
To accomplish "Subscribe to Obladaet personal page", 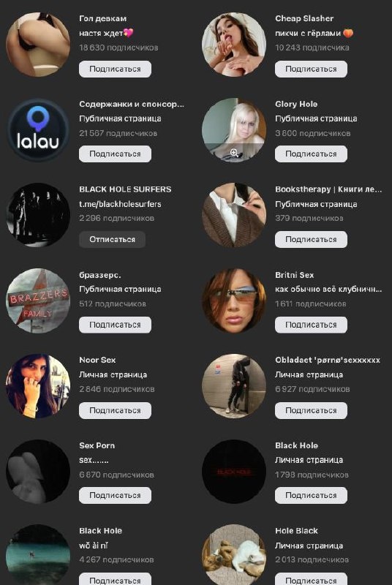I will pos(311,410).
